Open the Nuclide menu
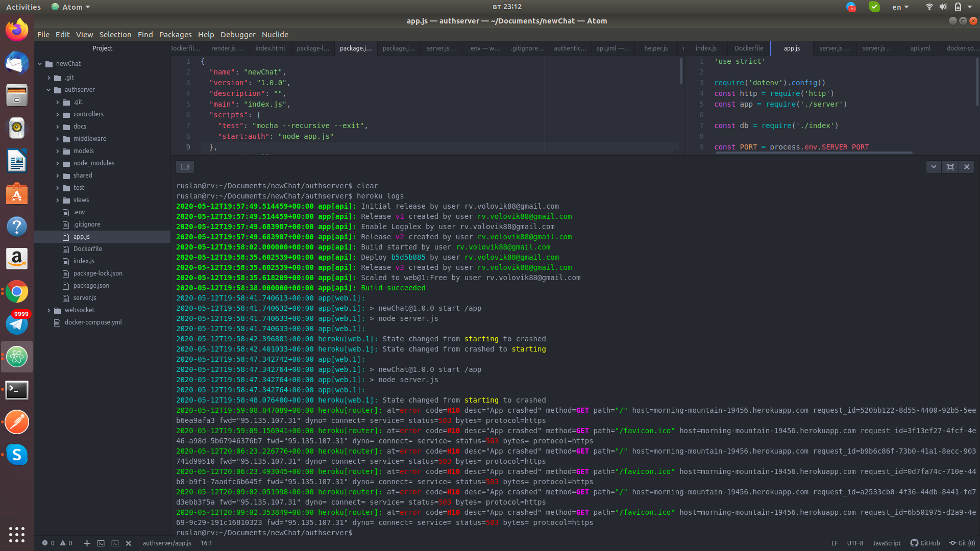The width and height of the screenshot is (980, 551). click(275, 35)
